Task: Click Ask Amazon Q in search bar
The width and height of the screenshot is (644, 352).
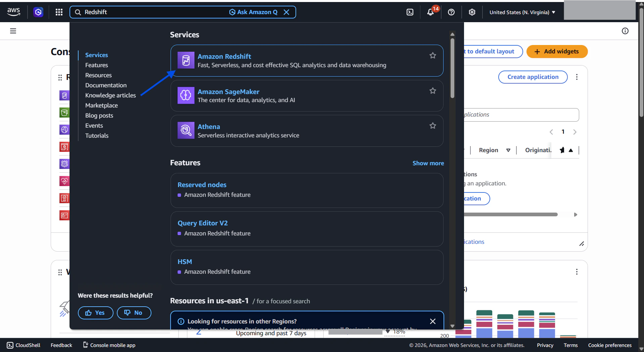Action: coord(254,12)
